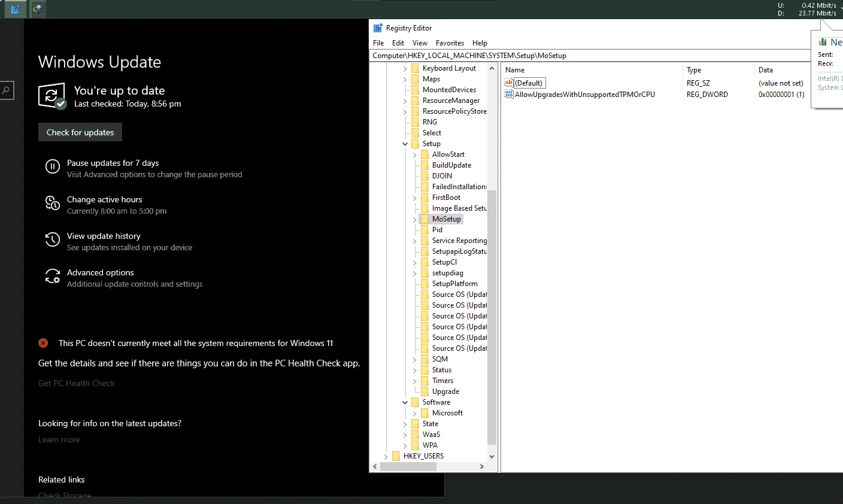Select the AllowUpgradesWithUnsupportedTPMOrCPU value name
843x504 pixels.
coord(585,95)
